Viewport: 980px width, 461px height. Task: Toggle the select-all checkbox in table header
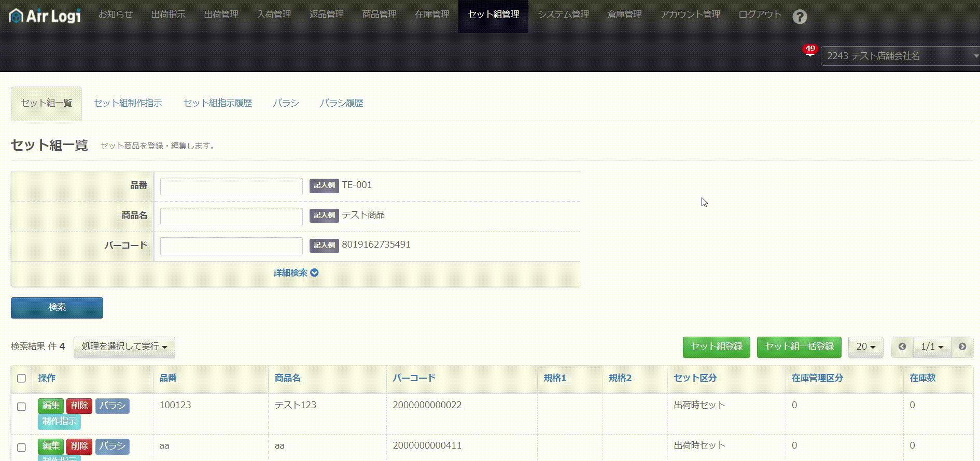[21, 378]
